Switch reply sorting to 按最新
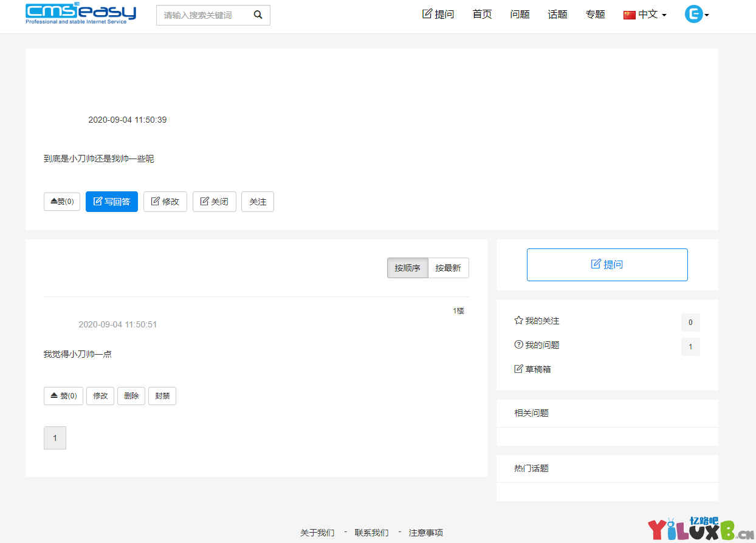 coord(448,267)
